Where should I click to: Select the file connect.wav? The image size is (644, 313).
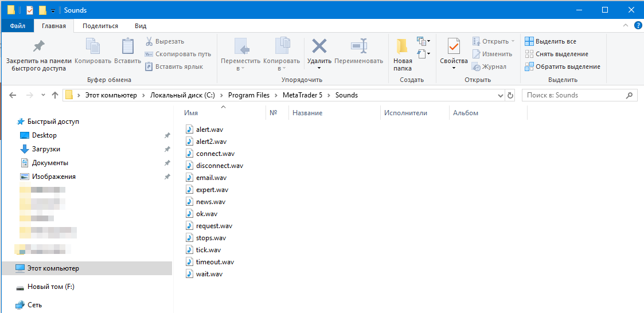tap(215, 154)
